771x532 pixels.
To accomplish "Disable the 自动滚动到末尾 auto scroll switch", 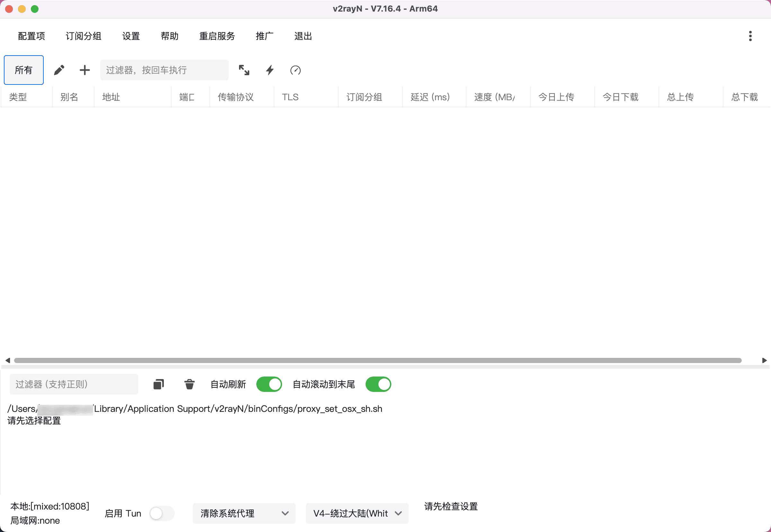I will (378, 384).
